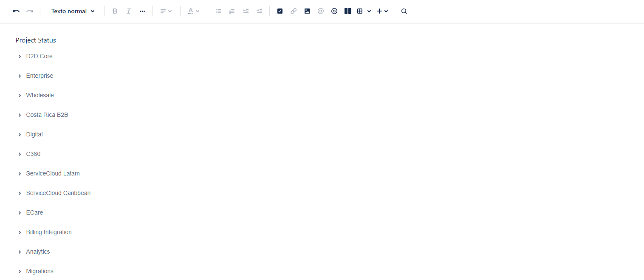Insert an action item checkbox
This screenshot has width=644, height=280.
[280, 11]
